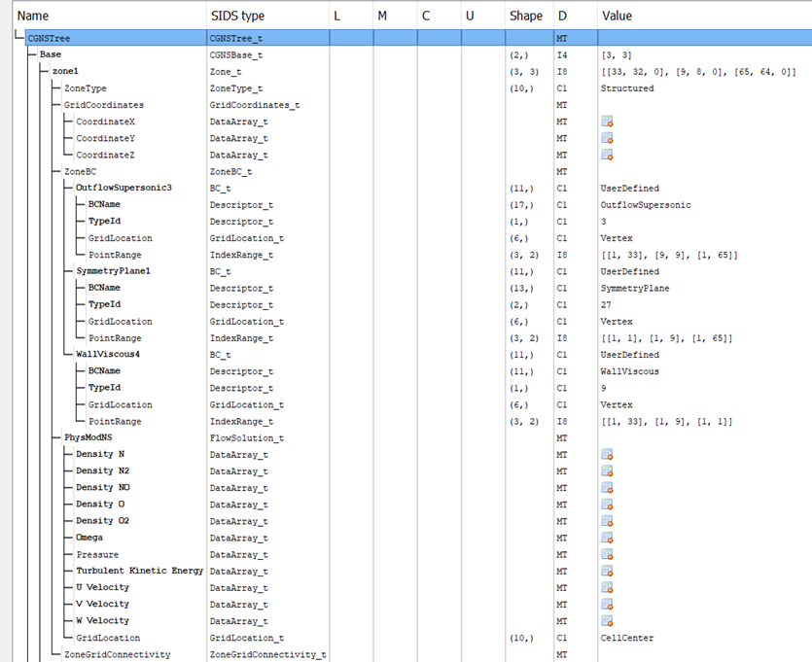
Task: Open the CoordinateZ data array icon
Action: click(x=607, y=155)
